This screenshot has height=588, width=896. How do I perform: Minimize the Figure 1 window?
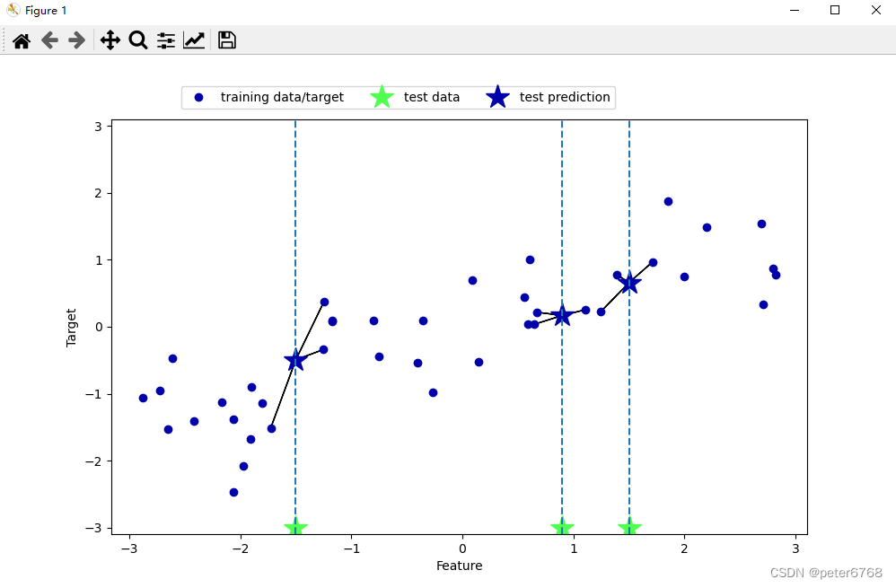click(x=795, y=10)
